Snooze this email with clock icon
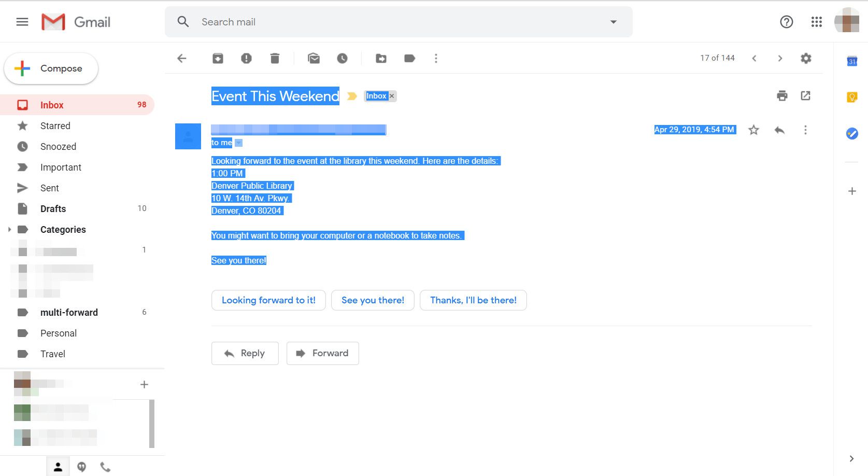868x476 pixels. pos(343,58)
